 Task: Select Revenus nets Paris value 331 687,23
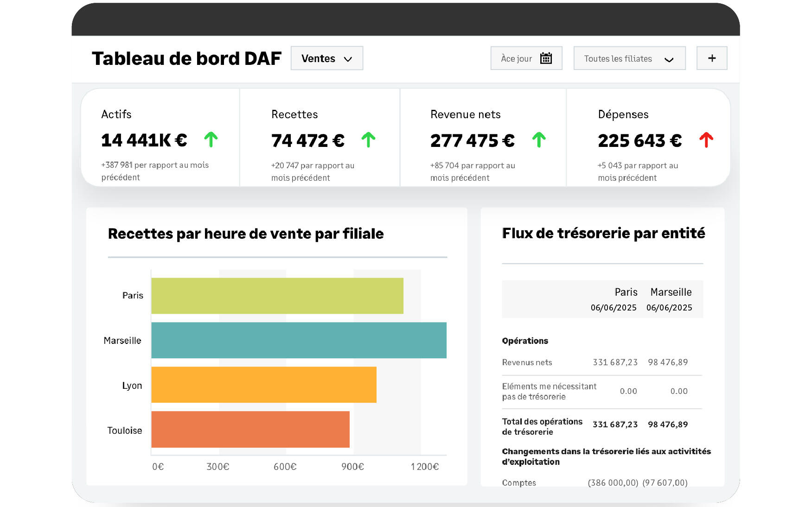pyautogui.click(x=615, y=362)
